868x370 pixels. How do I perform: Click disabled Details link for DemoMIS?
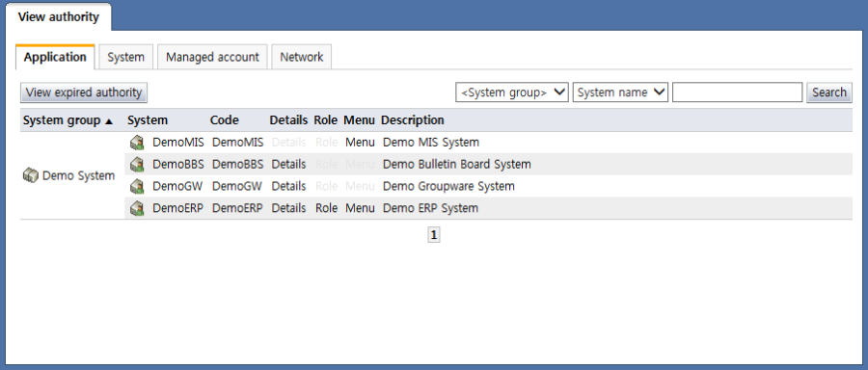coord(288,143)
